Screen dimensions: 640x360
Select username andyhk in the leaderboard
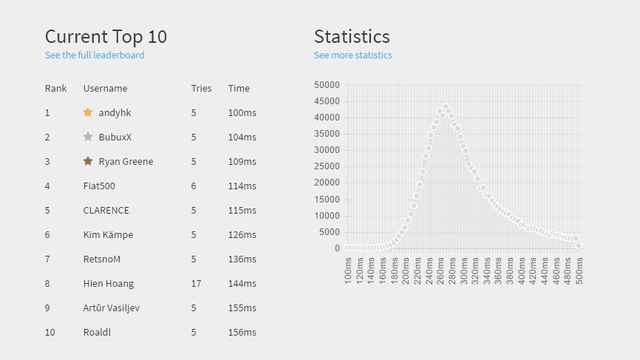click(115, 113)
